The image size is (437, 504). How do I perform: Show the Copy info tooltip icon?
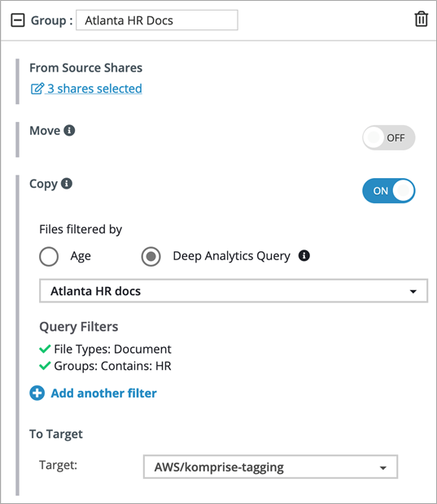pos(67,184)
